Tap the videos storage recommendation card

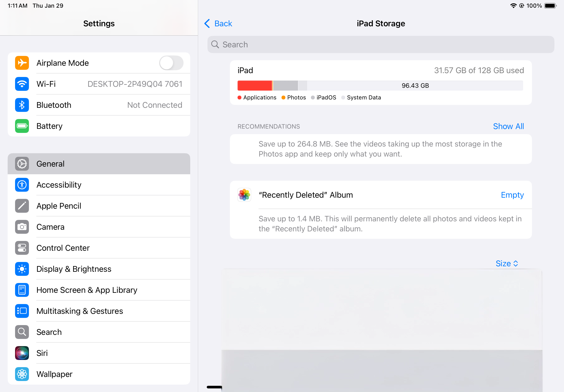point(381,149)
